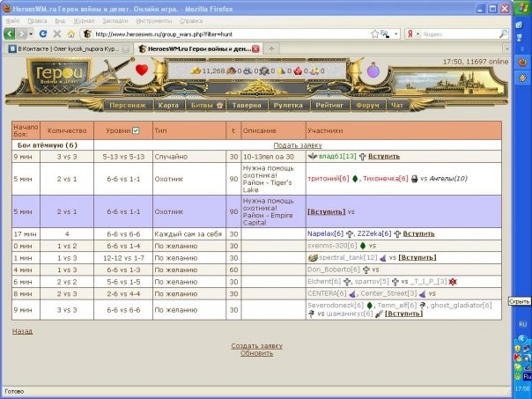
Task: Click the Firefox home icon
Action: pyautogui.click(x=71, y=33)
